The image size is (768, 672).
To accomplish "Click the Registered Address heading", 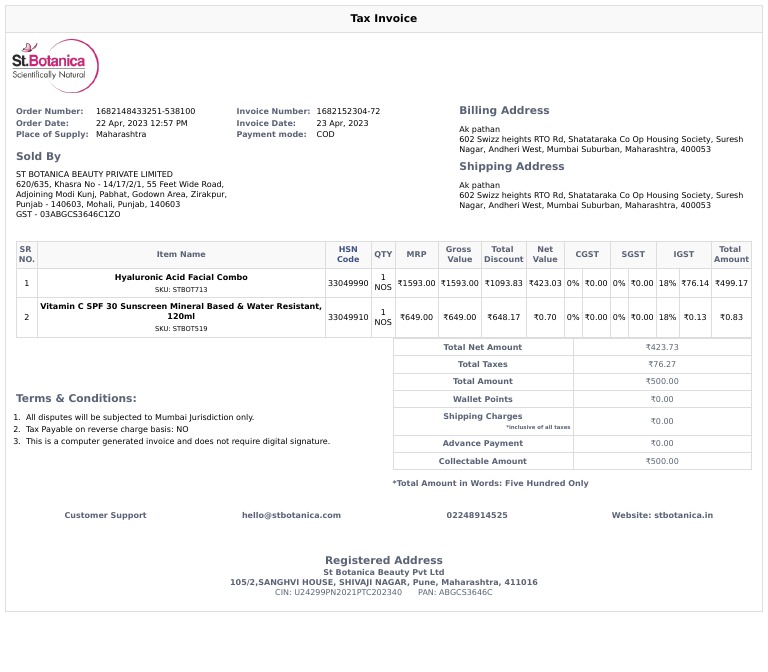I will (x=384, y=560).
